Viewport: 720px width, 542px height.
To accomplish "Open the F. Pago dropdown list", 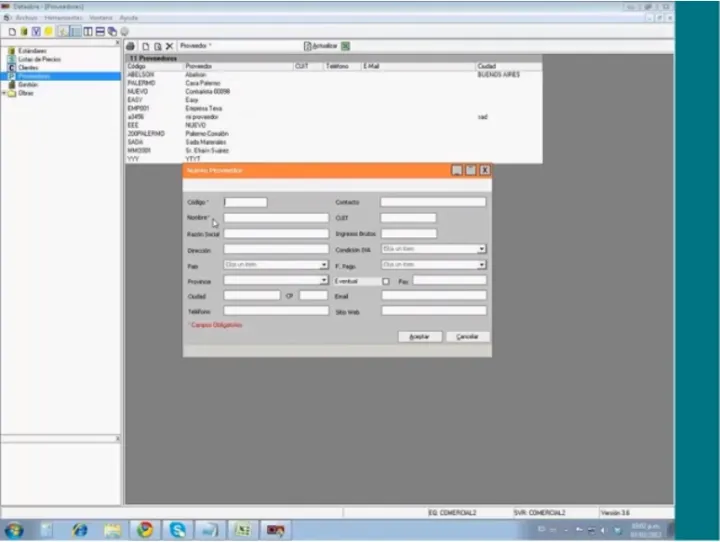I will point(481,265).
